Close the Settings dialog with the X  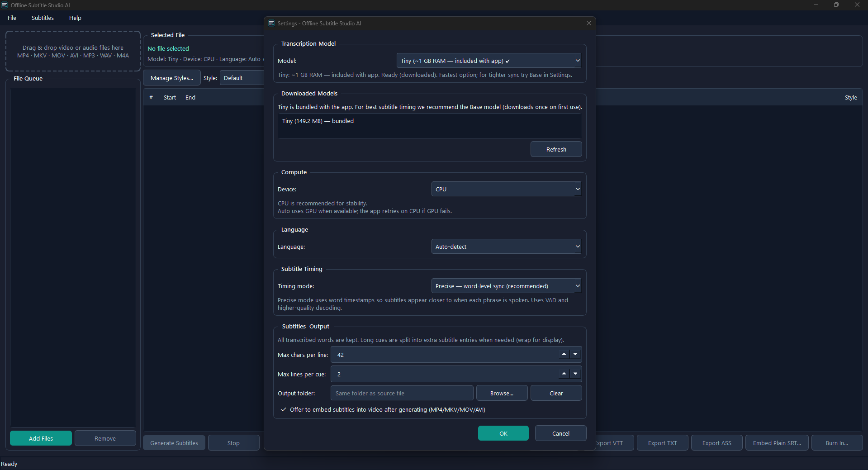tap(588, 23)
